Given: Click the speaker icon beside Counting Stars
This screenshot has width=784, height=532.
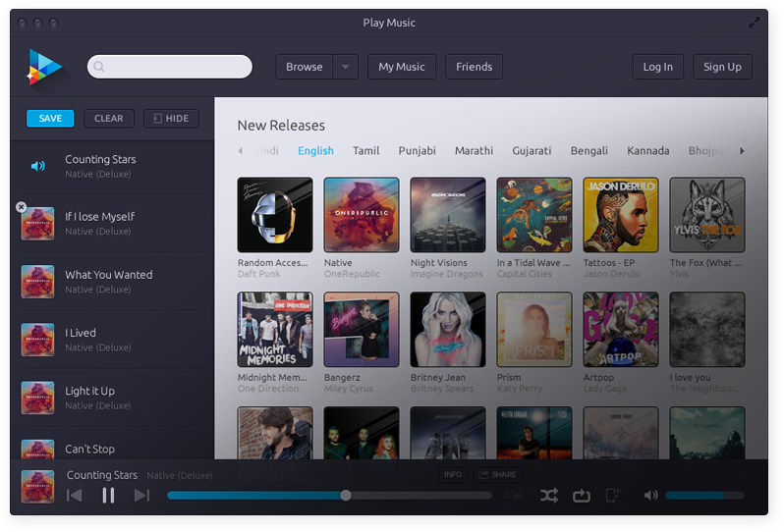Looking at the screenshot, I should [38, 166].
